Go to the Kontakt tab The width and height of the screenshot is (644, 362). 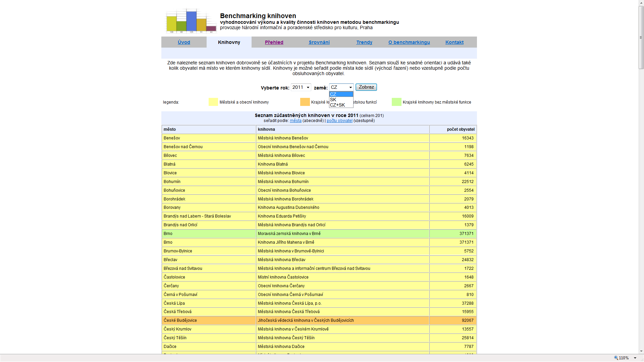(454, 42)
